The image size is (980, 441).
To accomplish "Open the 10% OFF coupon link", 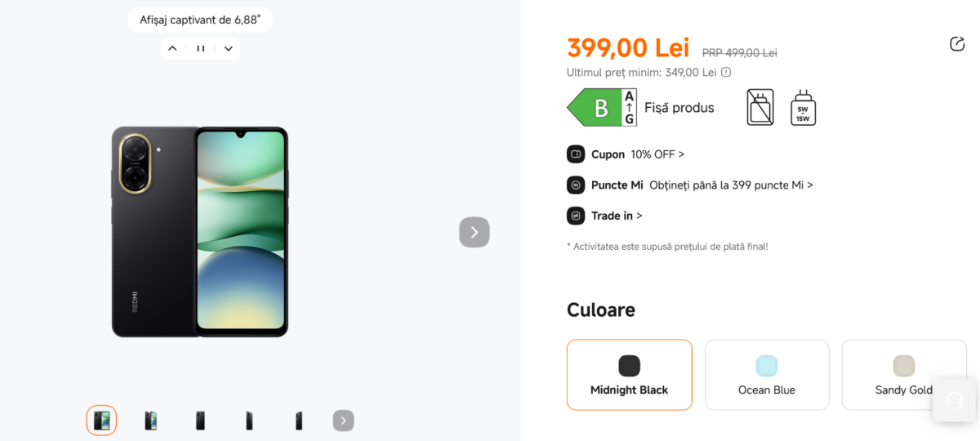I will click(x=657, y=154).
